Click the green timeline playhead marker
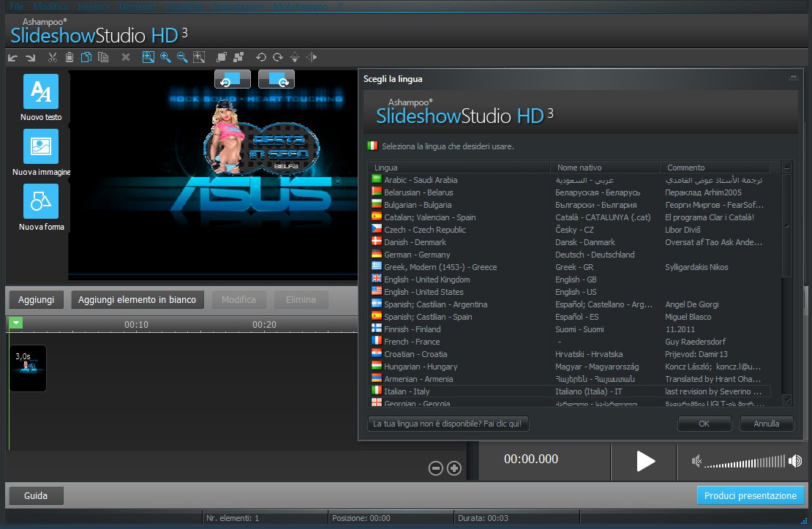This screenshot has height=529, width=812. coord(16,323)
